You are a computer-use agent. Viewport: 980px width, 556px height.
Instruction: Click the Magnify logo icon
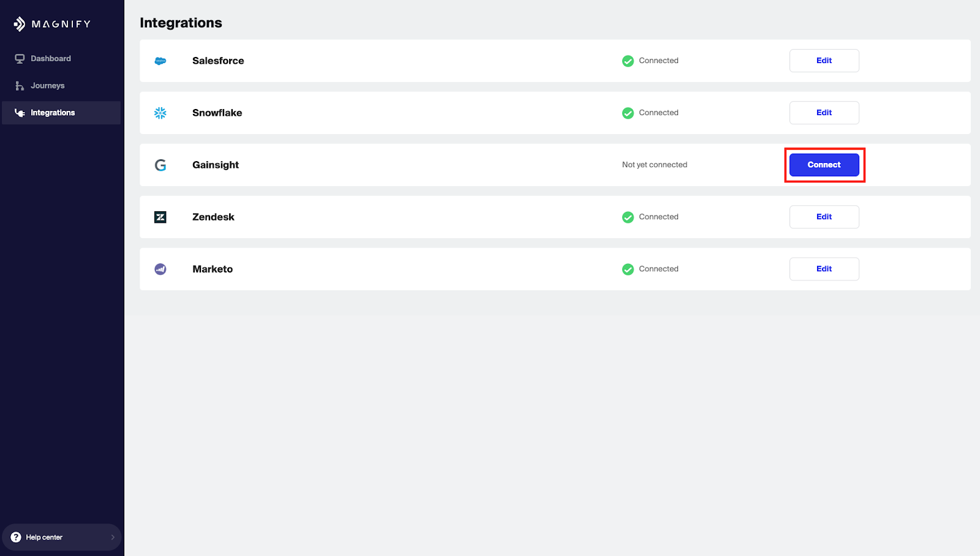20,24
